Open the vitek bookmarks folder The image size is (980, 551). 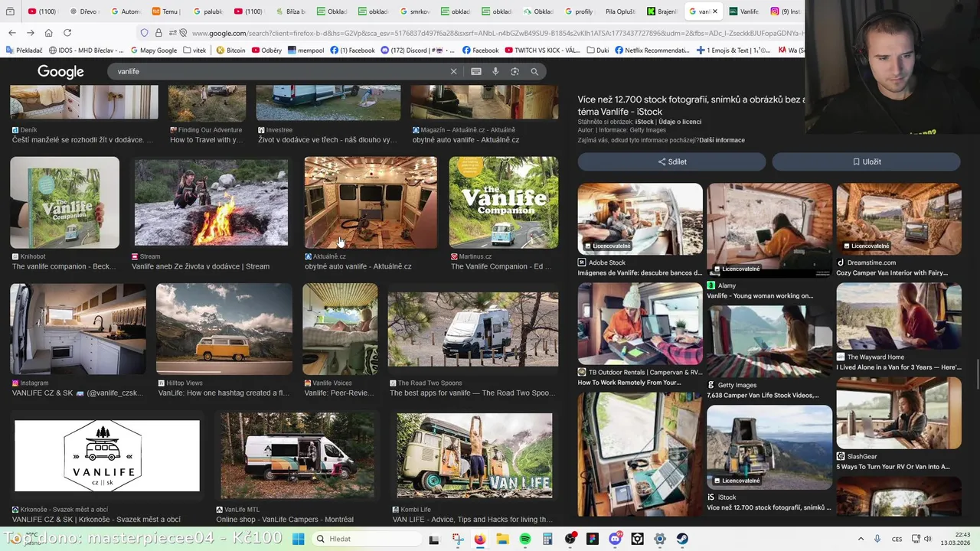194,51
